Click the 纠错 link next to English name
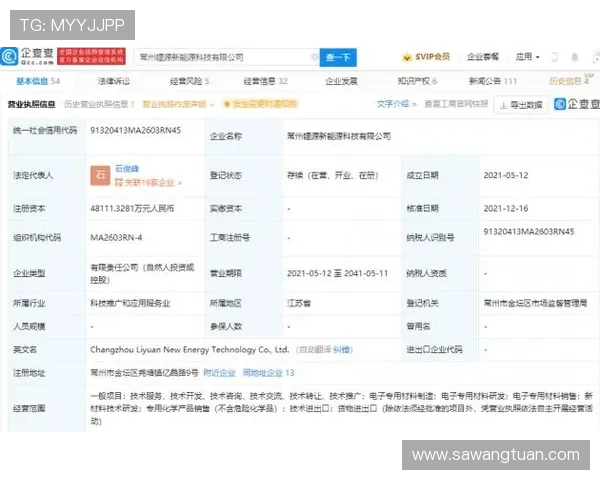The image size is (600, 480). 341,349
